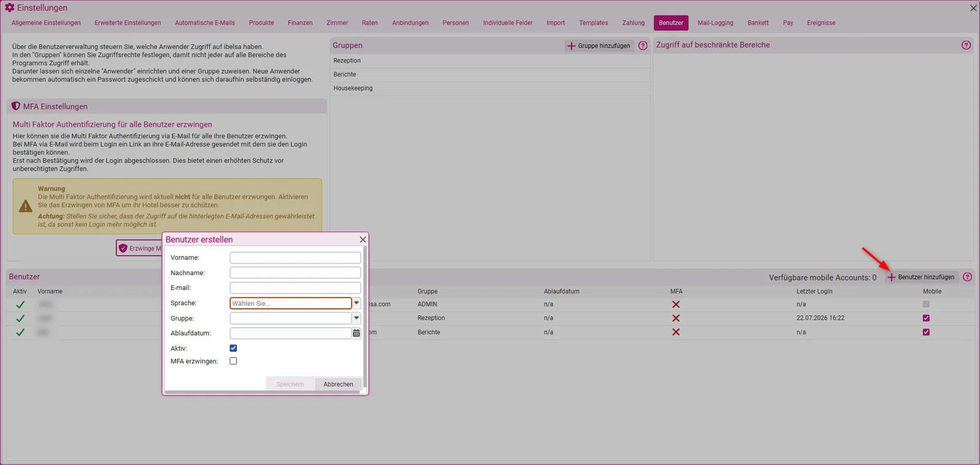The width and height of the screenshot is (980, 465).
Task: Click the warning triangle icon in MFA warning
Action: (x=26, y=206)
